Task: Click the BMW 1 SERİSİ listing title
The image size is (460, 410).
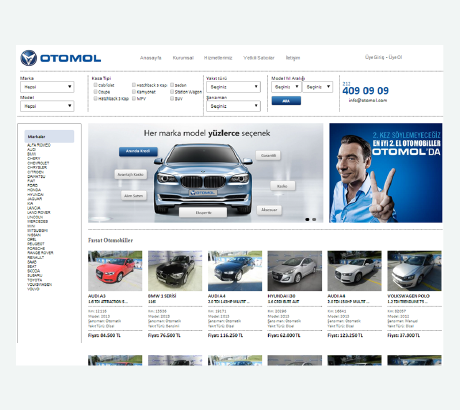Action: point(162,296)
